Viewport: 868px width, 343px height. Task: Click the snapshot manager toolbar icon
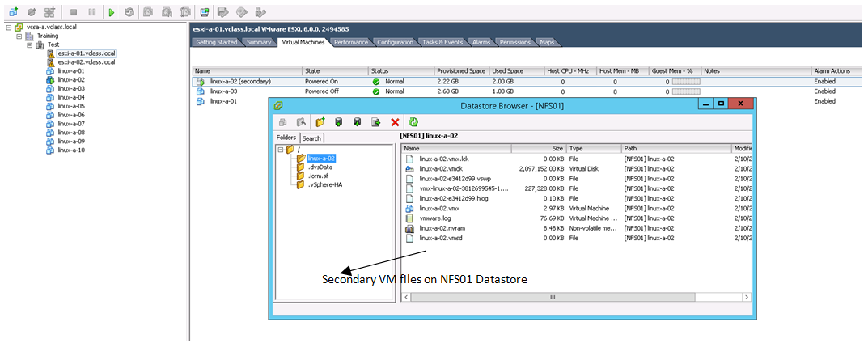185,11
